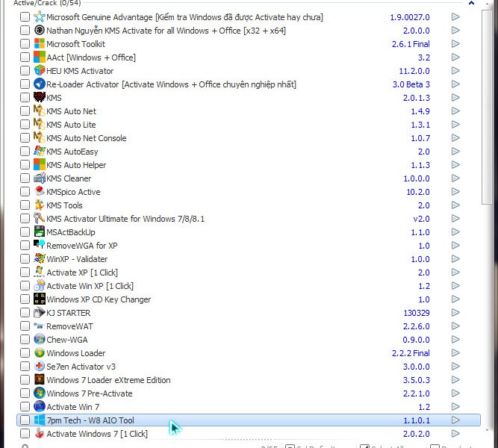498x448 pixels.
Task: Run Windows Loader with its play arrow
Action: click(455, 352)
